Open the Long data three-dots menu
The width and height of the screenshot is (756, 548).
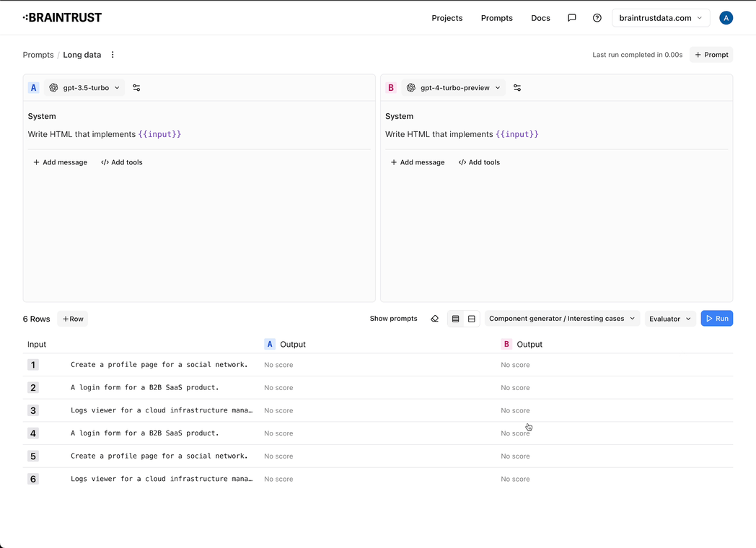coord(113,55)
